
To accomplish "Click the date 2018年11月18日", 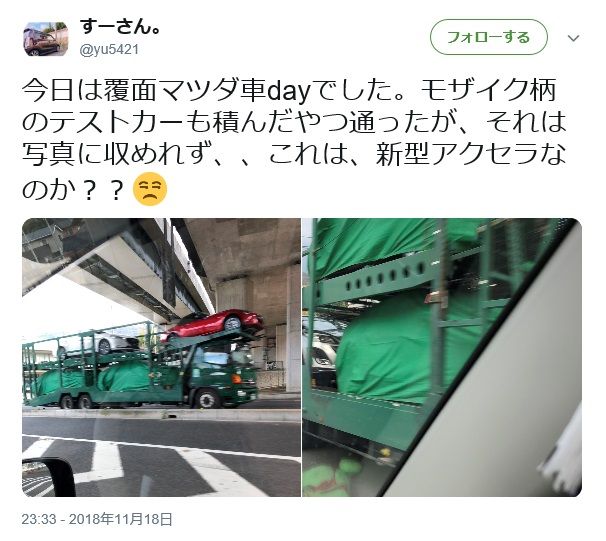I will click(x=121, y=519).
